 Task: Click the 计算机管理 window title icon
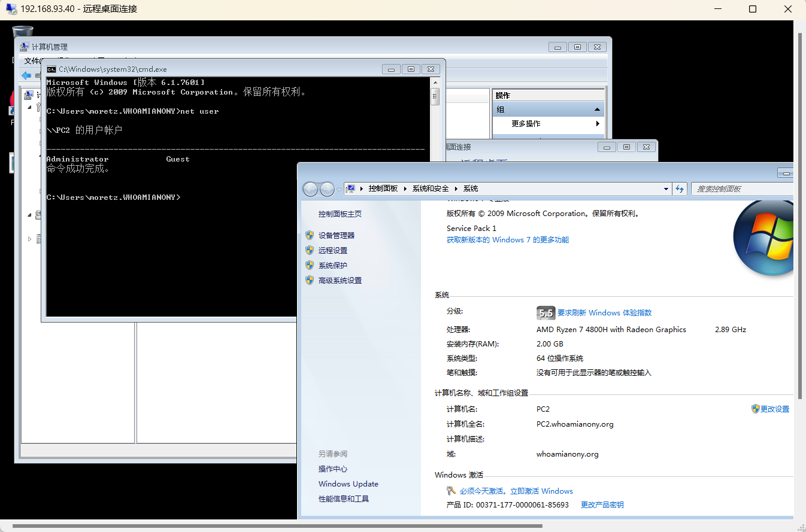coord(24,47)
